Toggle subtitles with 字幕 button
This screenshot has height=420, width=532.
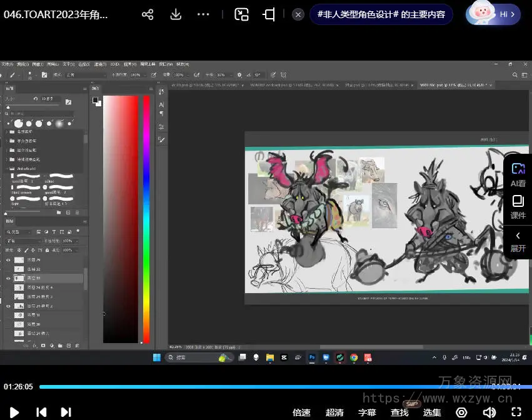(x=367, y=412)
